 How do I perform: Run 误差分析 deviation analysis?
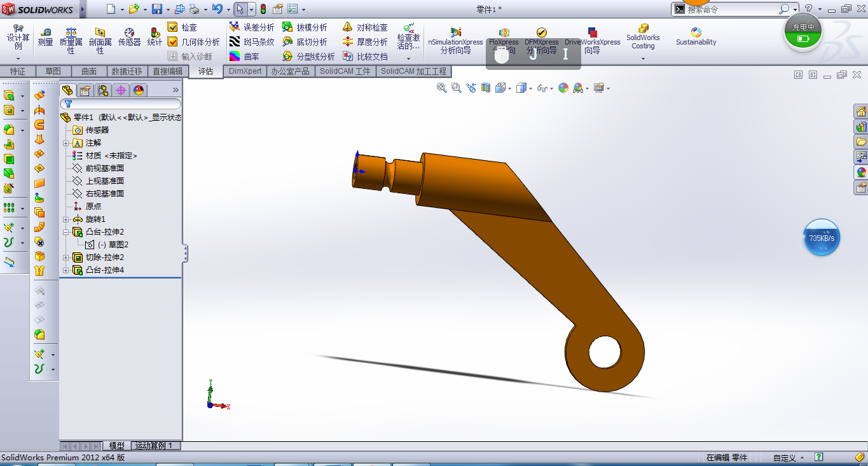tap(252, 27)
